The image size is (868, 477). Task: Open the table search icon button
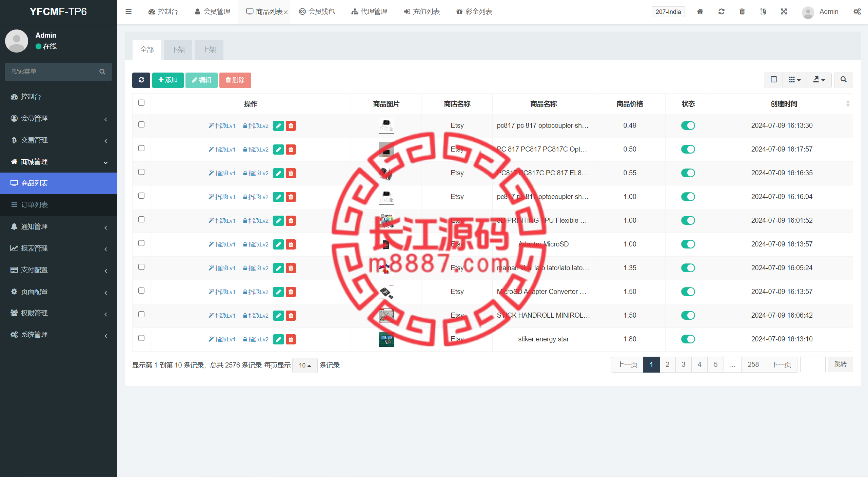(x=844, y=80)
